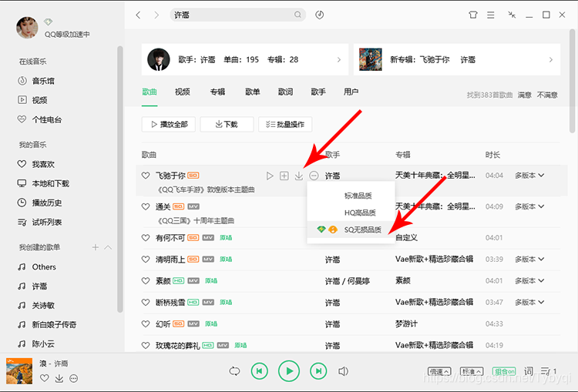The height and width of the screenshot is (392, 578).
Task: Open the lyrics 词 icon in player bar
Action: [528, 371]
